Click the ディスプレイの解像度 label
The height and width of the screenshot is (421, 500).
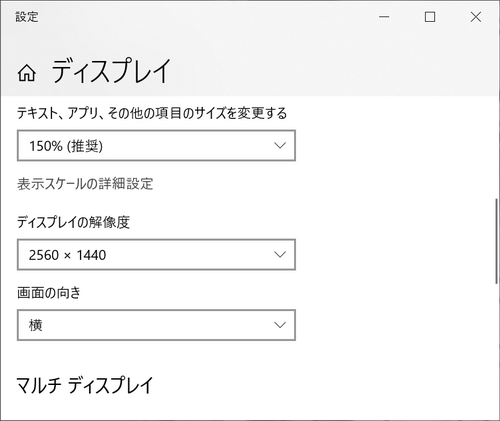point(73,222)
